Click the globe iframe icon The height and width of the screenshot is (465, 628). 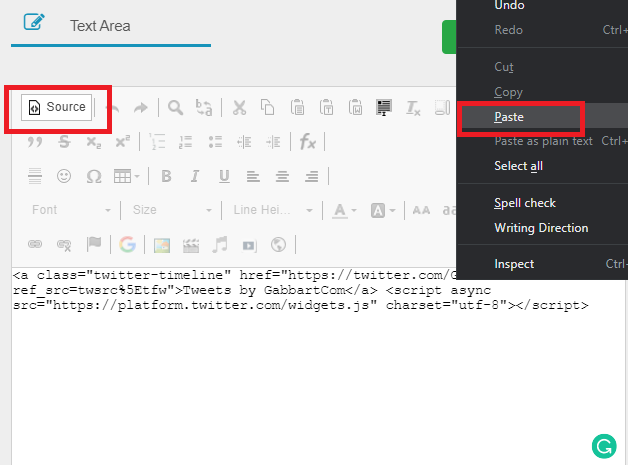[x=278, y=244]
